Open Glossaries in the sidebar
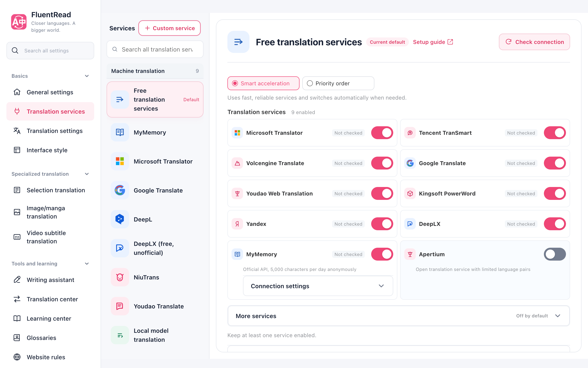This screenshot has height=368, width=588. (50, 338)
